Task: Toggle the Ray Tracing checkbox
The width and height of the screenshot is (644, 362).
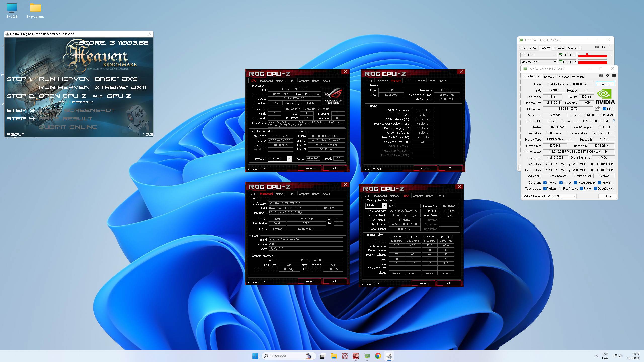Action: [x=561, y=189]
